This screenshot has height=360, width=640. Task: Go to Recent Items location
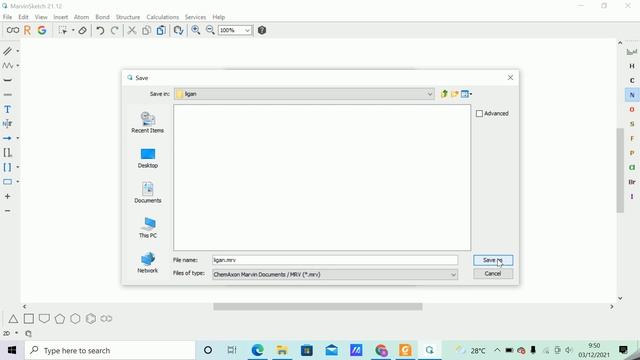pos(147,122)
